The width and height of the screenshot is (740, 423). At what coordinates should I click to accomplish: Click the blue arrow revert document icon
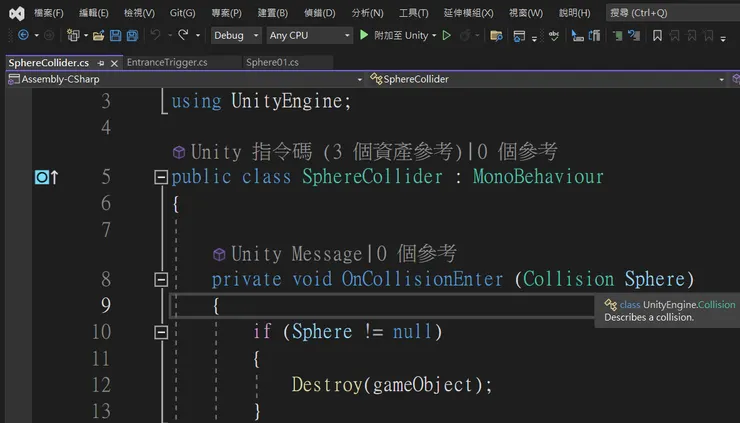(x=634, y=35)
